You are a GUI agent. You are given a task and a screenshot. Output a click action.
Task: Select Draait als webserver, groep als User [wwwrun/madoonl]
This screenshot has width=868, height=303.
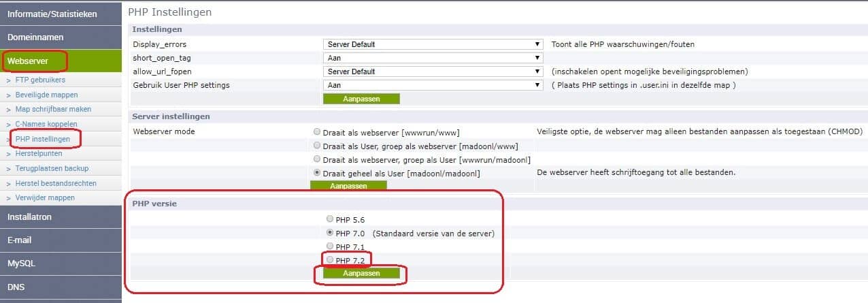click(317, 159)
